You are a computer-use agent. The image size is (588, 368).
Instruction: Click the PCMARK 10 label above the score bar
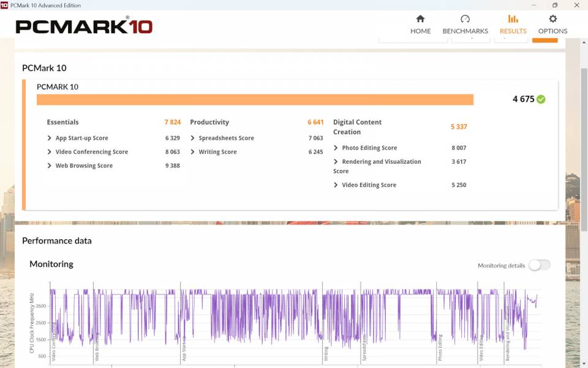coord(58,86)
